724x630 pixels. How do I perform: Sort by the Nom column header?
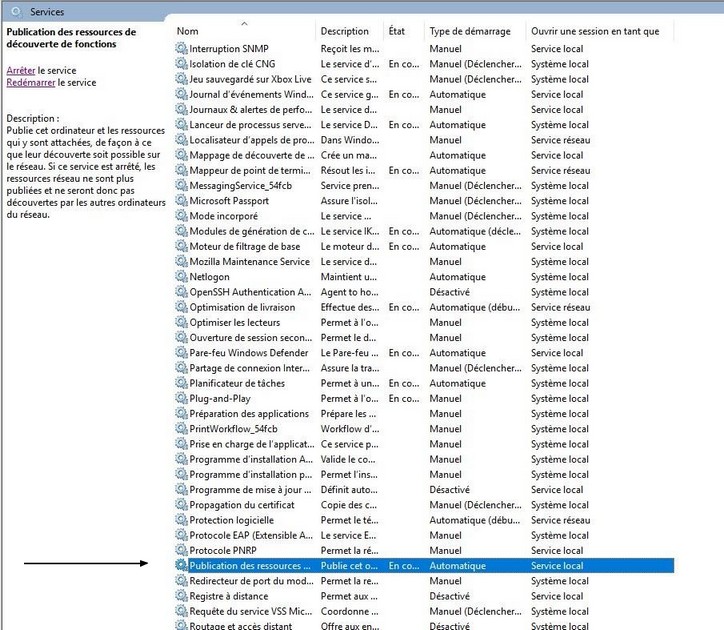click(x=187, y=31)
